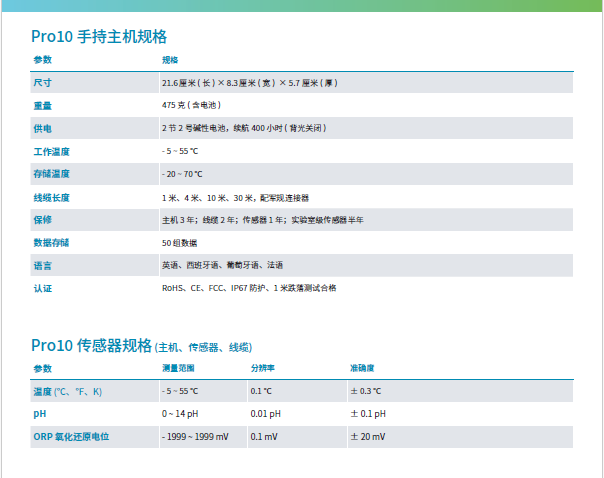Viewport: 604px width, 478px height.
Task: Select the languages text '英语、西班牙语、葡萄牙语、法语'
Action: pos(222,265)
